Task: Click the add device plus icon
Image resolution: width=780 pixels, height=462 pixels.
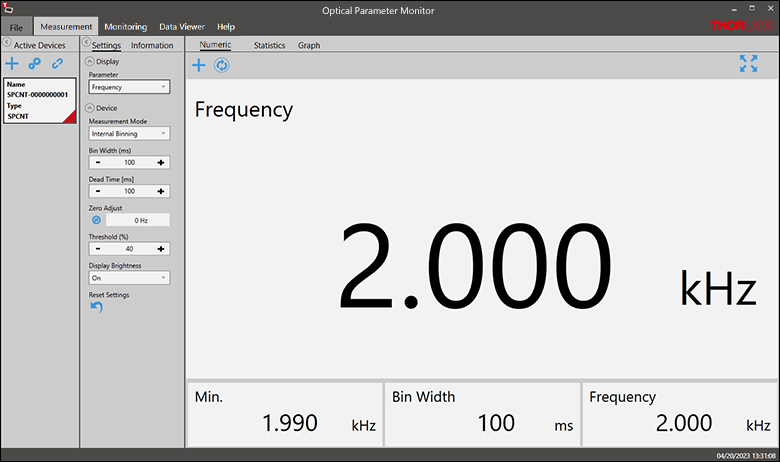Action: click(x=12, y=64)
